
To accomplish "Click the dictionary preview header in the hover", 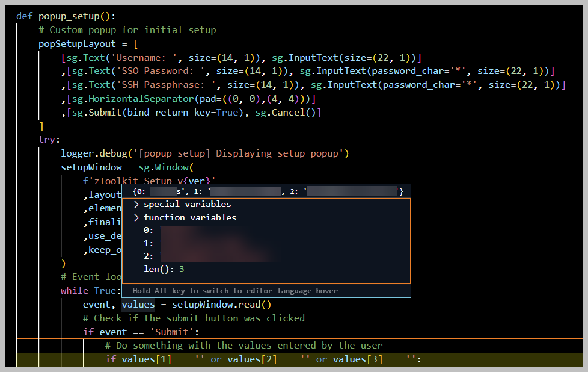I will click(x=265, y=191).
